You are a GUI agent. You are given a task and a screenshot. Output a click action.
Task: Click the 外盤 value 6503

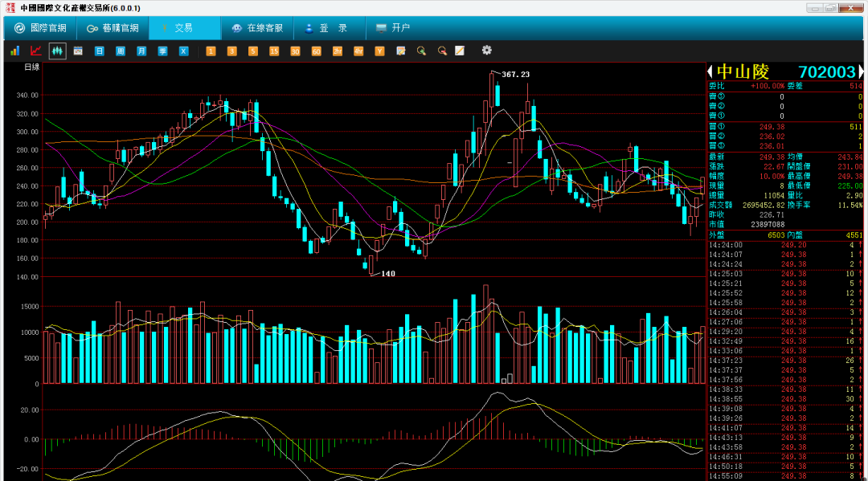776,235
